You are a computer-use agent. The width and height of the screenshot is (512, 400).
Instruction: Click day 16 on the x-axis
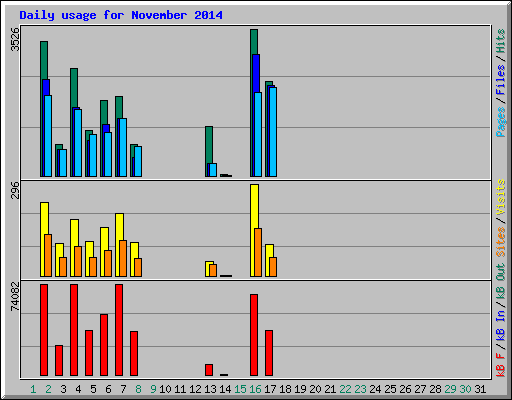tap(255, 389)
